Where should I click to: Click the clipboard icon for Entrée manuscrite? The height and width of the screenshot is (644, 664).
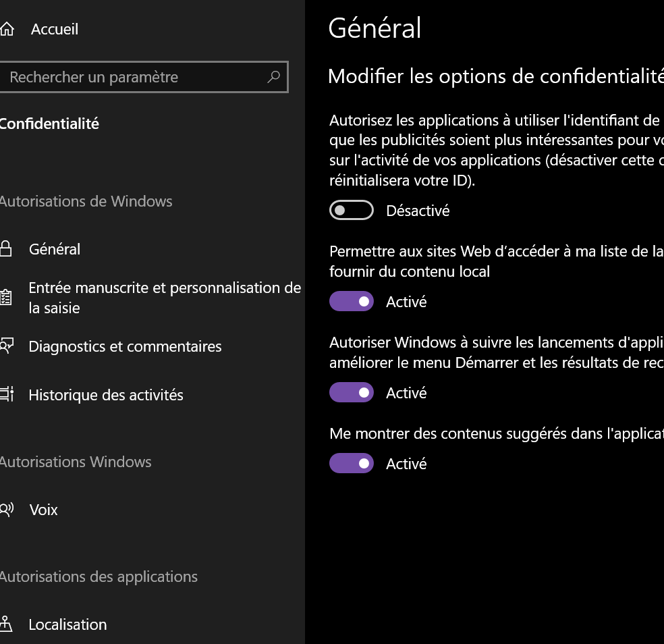(6, 298)
